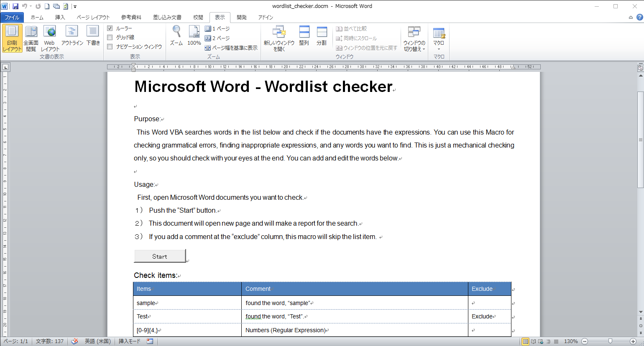The width and height of the screenshot is (644, 346).
Task: Fit to ページ幅を基準に表示 page width
Action: (231, 48)
